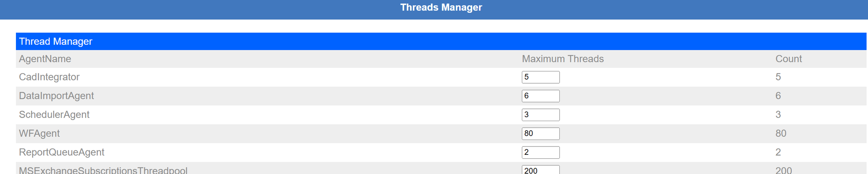Click the AgentName column header
868x174 pixels.
(45, 59)
